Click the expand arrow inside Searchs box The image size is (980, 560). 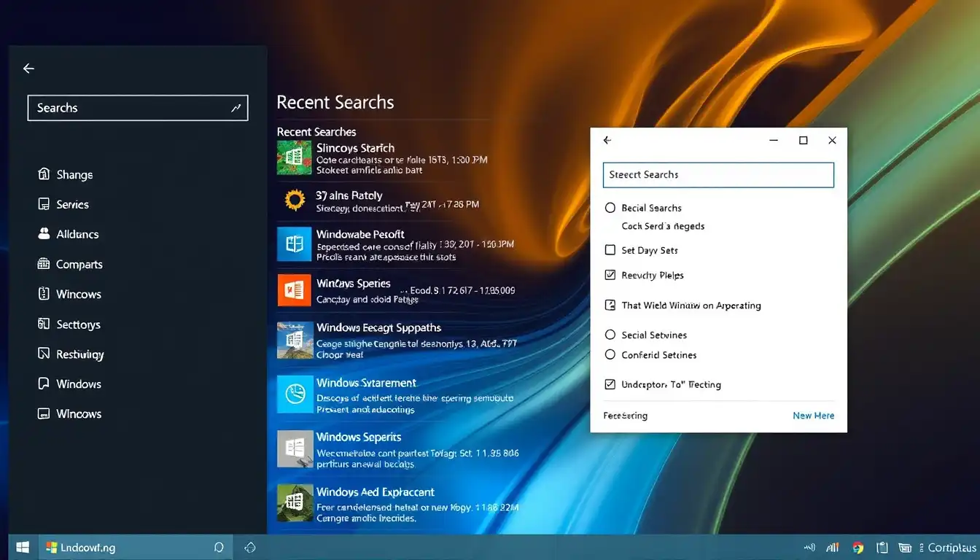(236, 108)
